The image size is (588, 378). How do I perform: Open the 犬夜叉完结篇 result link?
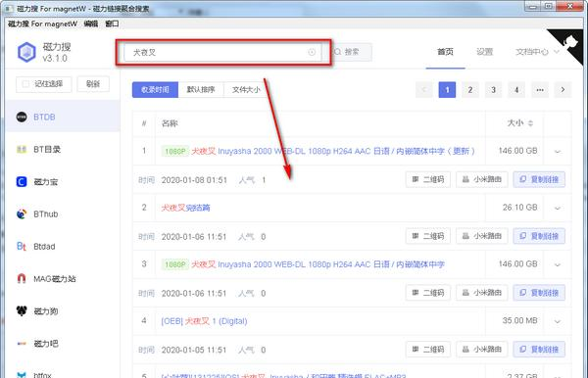click(x=185, y=208)
